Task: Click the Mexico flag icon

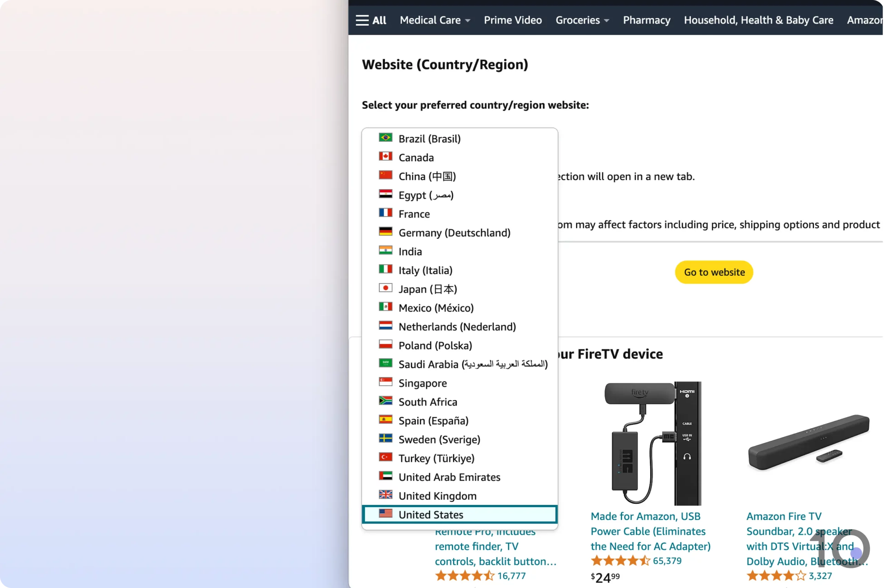Action: tap(385, 307)
